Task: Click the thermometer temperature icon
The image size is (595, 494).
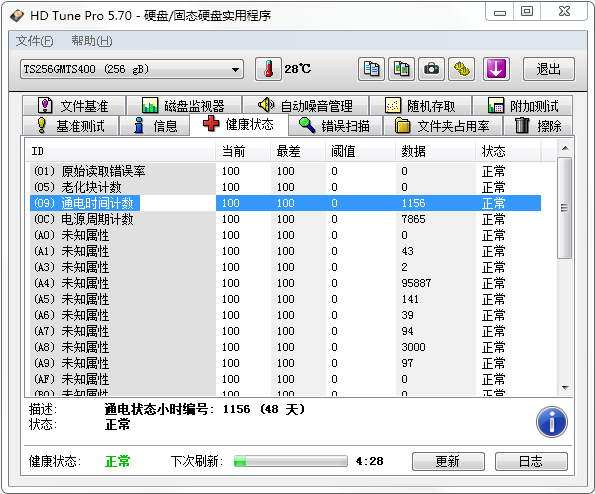Action: [x=268, y=69]
